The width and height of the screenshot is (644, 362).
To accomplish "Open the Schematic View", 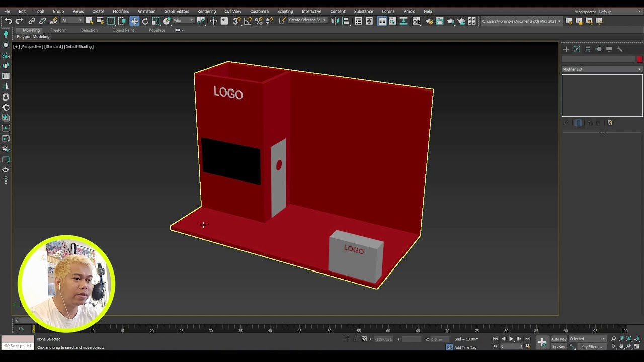I will tap(404, 21).
